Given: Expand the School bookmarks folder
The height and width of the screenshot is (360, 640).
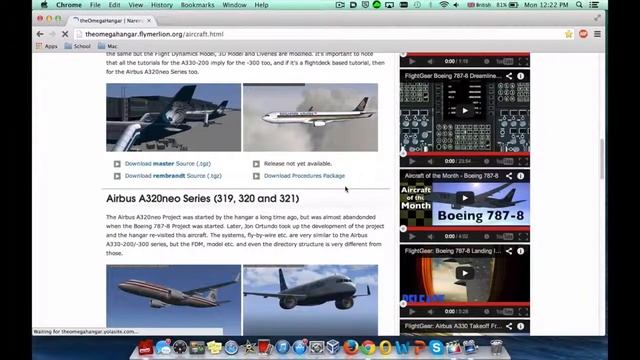Looking at the screenshot, I should [x=78, y=46].
